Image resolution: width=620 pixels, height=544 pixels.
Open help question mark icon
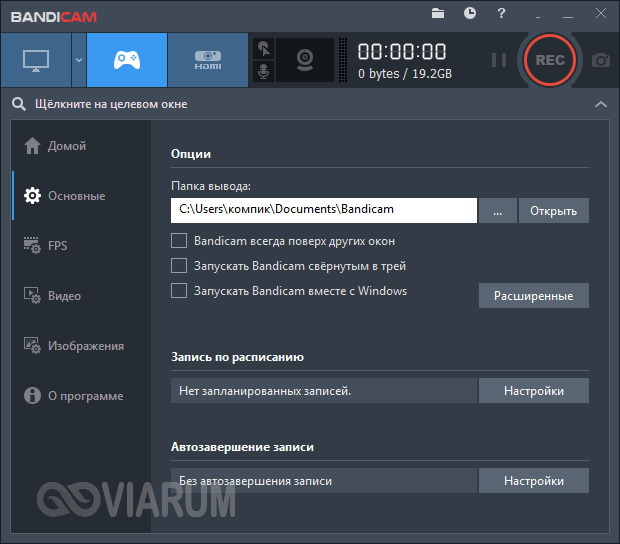[501, 13]
